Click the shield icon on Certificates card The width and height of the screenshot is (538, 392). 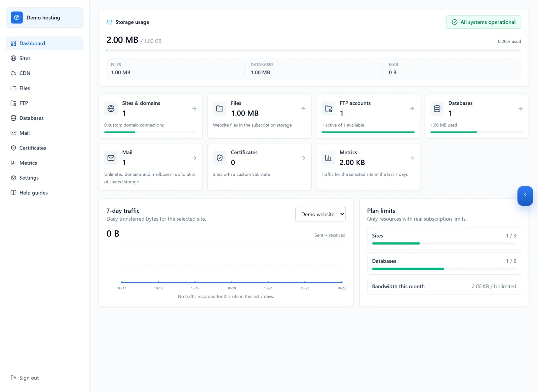pos(220,158)
